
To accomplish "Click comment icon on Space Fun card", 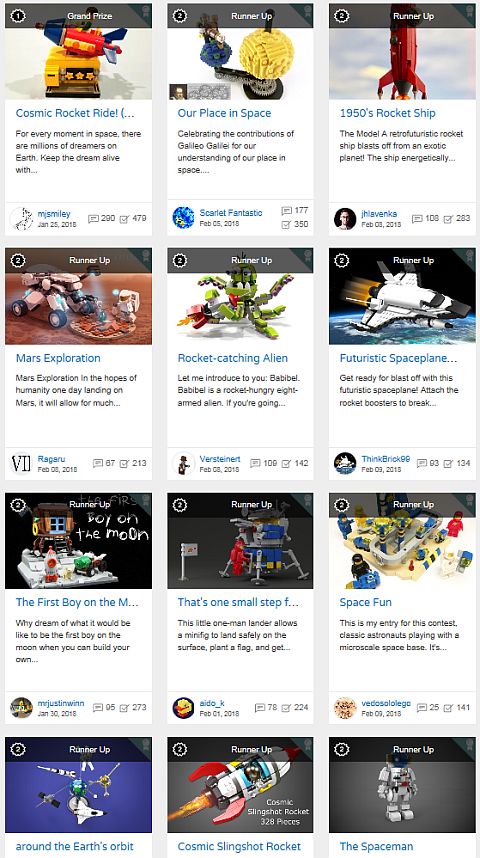I will pyautogui.click(x=421, y=708).
